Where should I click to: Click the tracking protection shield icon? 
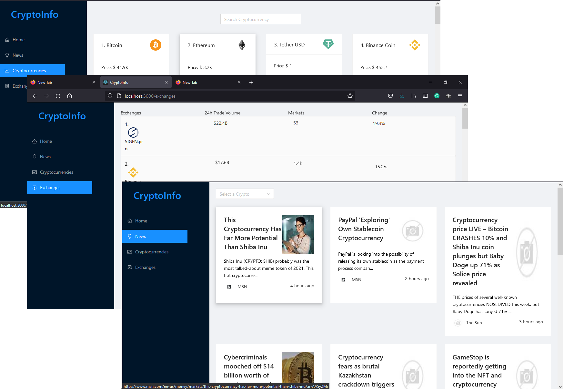pyautogui.click(x=110, y=96)
